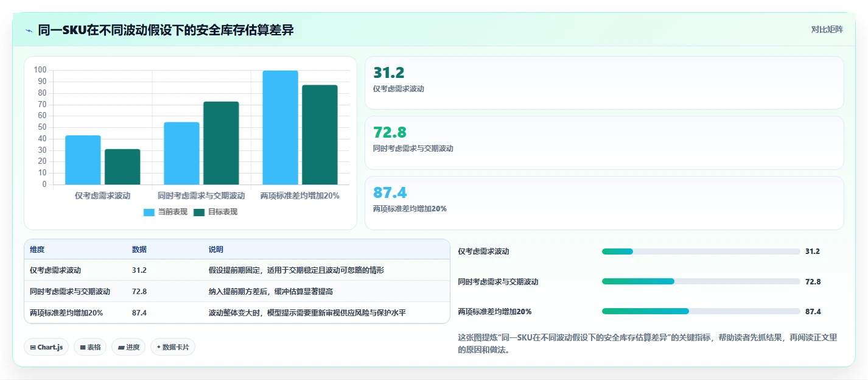Click the green bar for 同时考虑需求与交期波动
This screenshot has width=868, height=380.
pos(221,143)
